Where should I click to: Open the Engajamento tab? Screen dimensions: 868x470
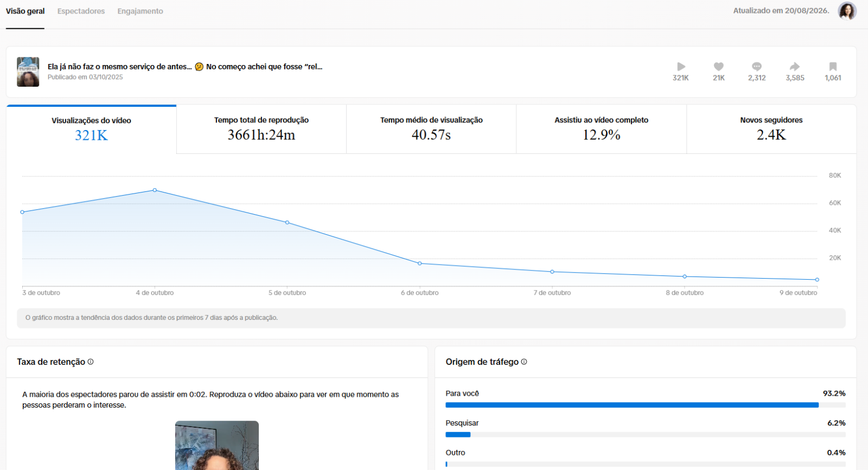coord(140,11)
